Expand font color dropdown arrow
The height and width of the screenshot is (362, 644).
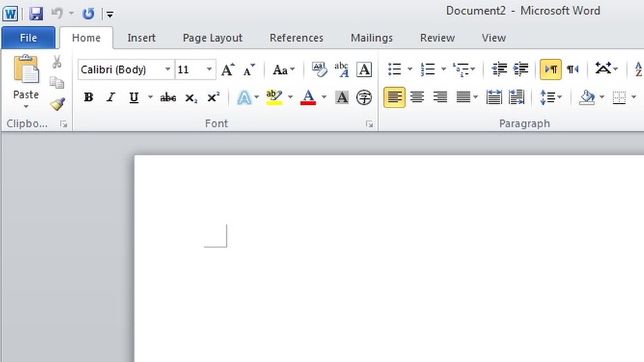click(324, 98)
